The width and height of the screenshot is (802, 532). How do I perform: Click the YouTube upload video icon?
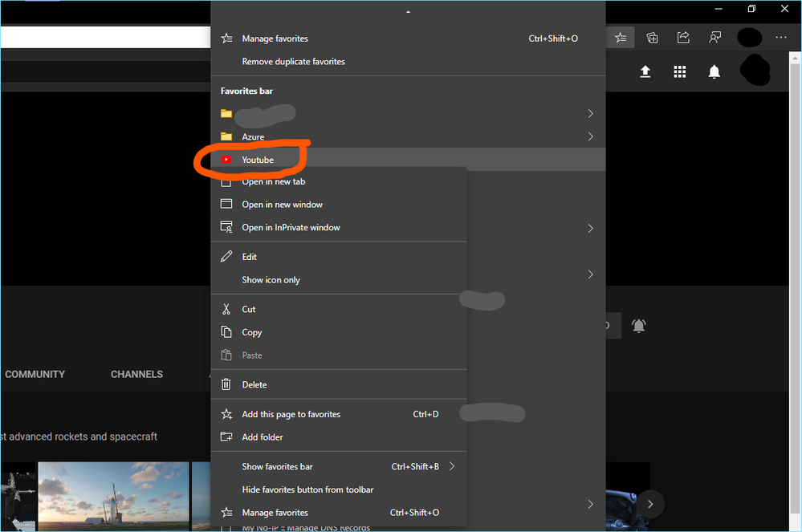click(x=645, y=71)
